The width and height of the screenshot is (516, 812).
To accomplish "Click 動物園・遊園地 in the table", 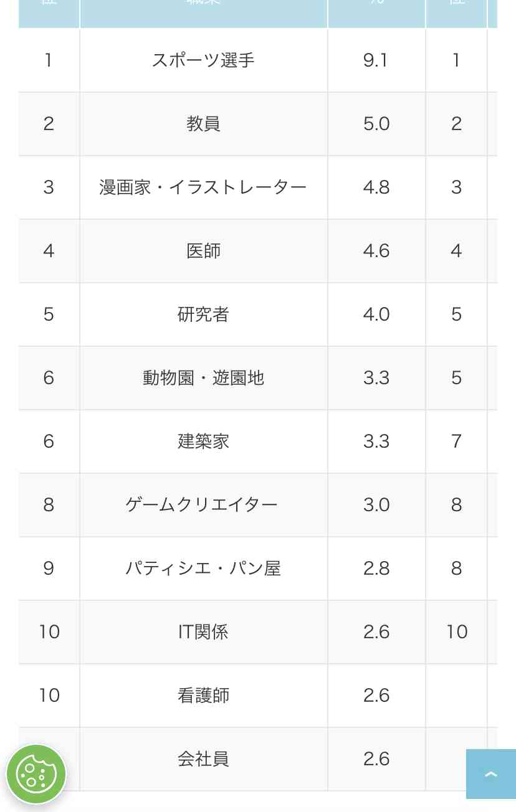I will point(203,378).
